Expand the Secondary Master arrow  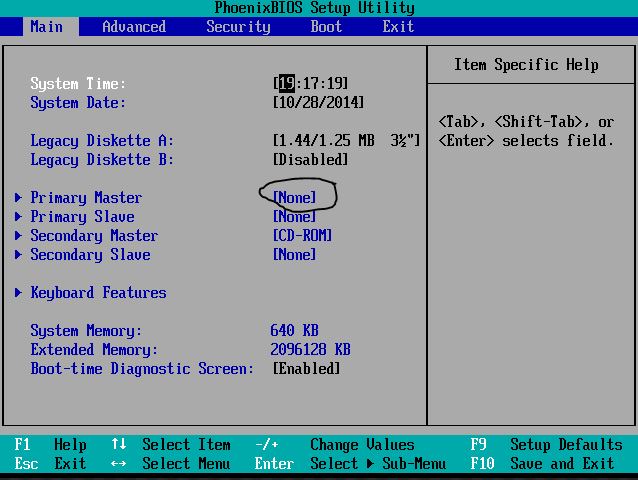pyautogui.click(x=18, y=236)
